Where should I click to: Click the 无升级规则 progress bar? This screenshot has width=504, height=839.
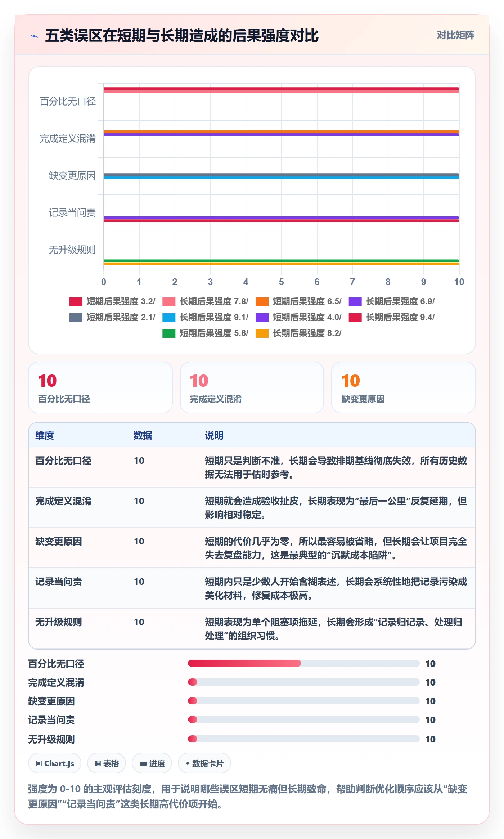pos(304,739)
